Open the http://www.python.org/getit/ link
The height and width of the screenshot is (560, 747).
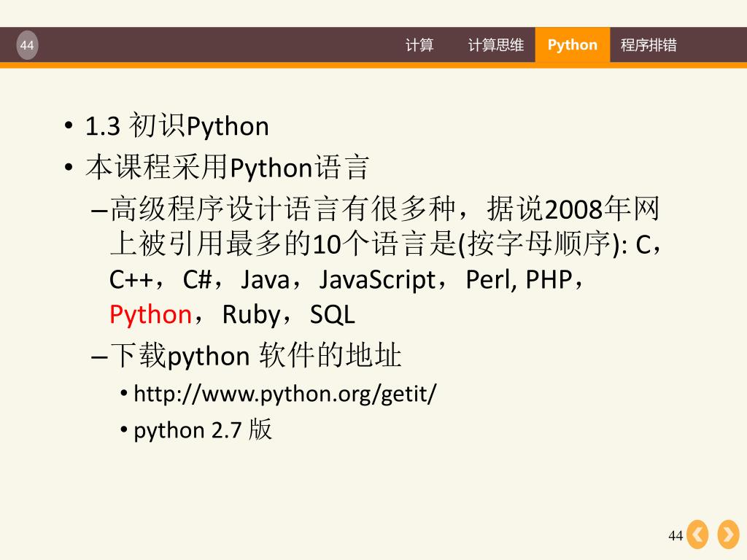tap(285, 394)
